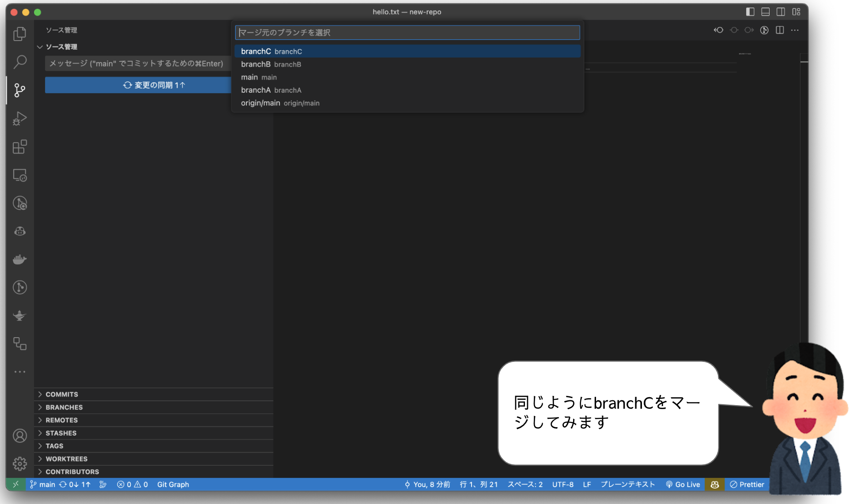Select the Docker icon in the sidebar
The height and width of the screenshot is (504, 853).
(19, 259)
